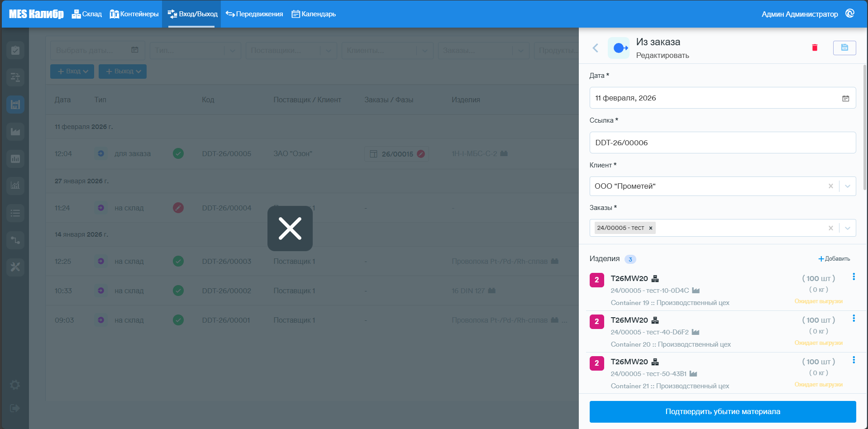Confirm with Подтвердить убытие материала button
Viewport: 868px width, 429px height.
[x=723, y=412]
